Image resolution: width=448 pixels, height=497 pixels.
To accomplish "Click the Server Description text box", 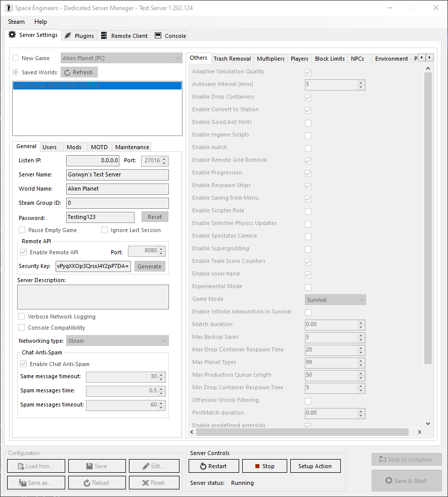I will point(93,297).
